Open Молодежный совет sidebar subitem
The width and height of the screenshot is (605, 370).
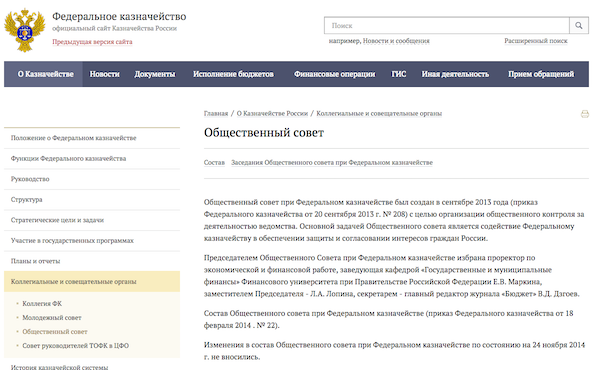pyautogui.click(x=52, y=318)
